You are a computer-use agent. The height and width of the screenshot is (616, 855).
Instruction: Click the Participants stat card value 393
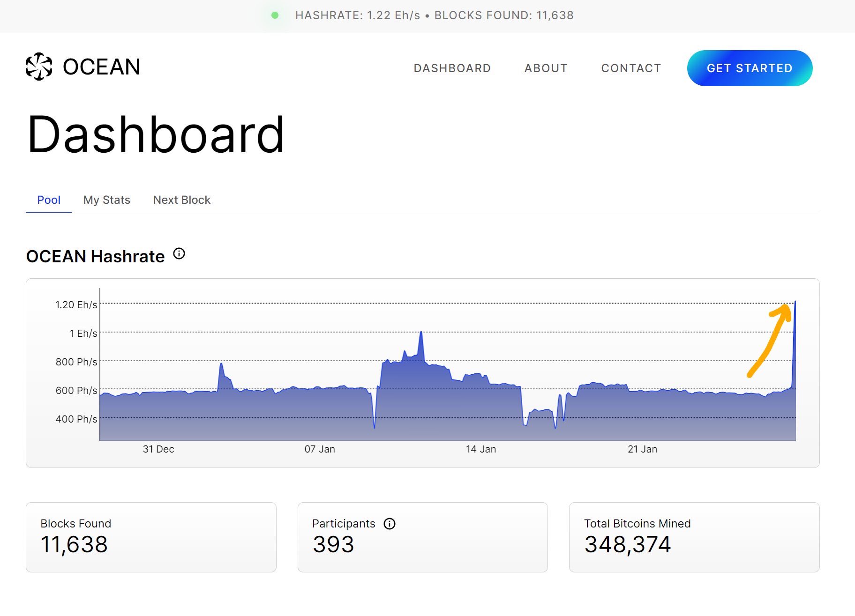pos(333,544)
